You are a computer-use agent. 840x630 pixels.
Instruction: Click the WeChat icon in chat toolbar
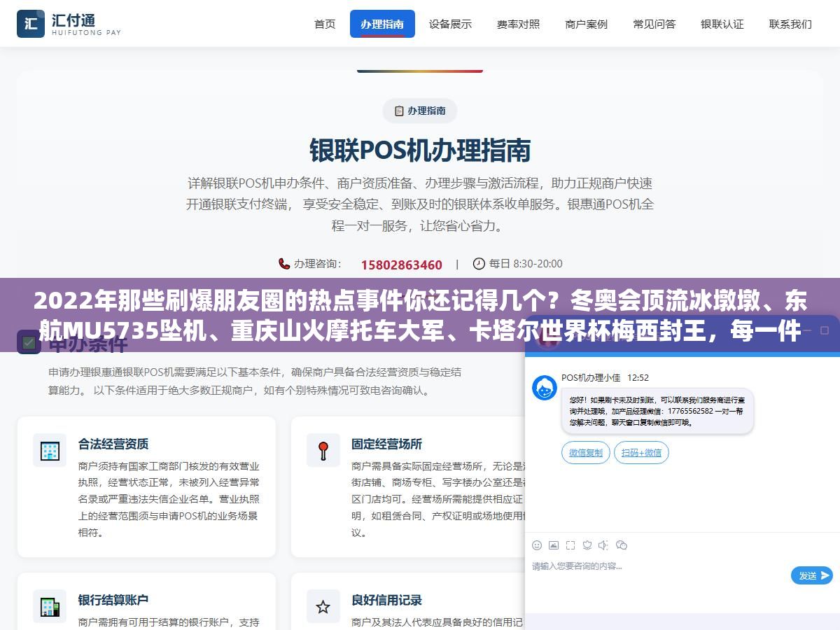622,545
